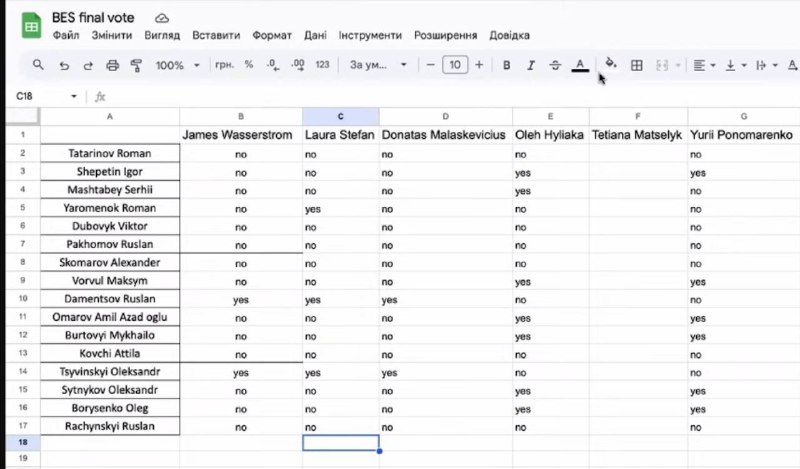Apply percent format icon
The width and height of the screenshot is (800, 469).
click(248, 65)
